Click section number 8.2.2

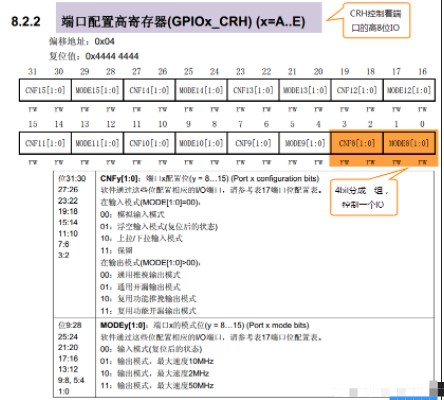(26, 22)
